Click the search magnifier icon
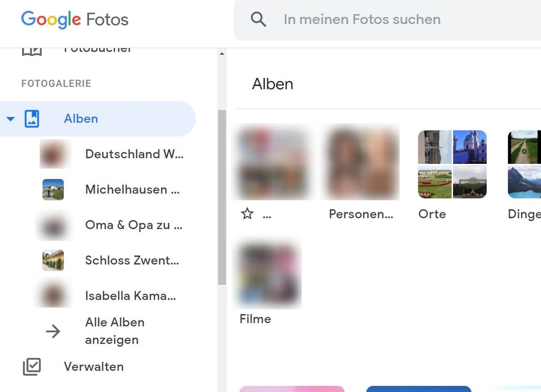 [258, 19]
